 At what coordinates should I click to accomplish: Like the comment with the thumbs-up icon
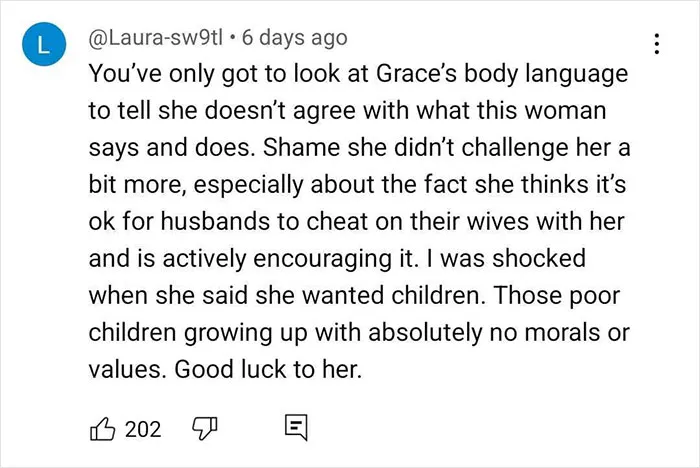pos(103,429)
